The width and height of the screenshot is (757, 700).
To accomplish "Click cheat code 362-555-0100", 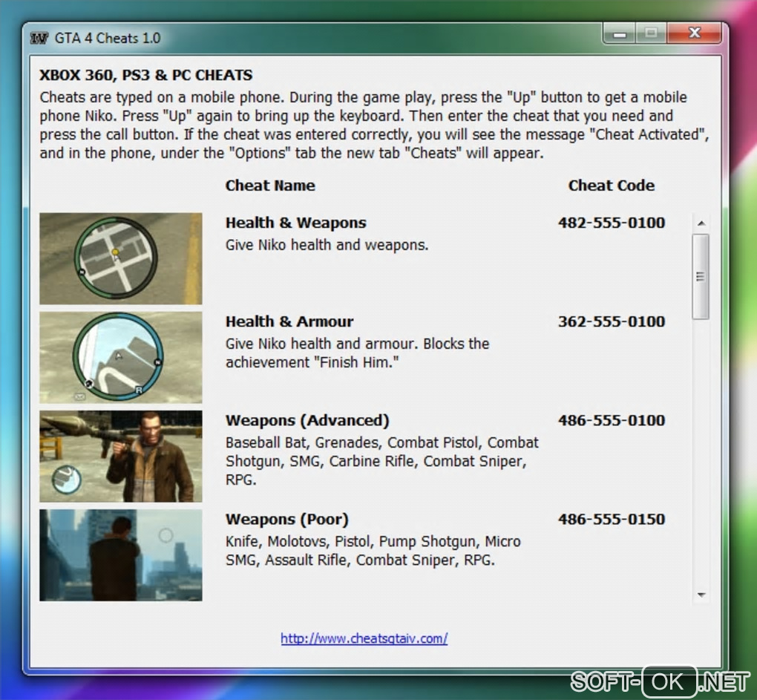I will click(x=612, y=321).
